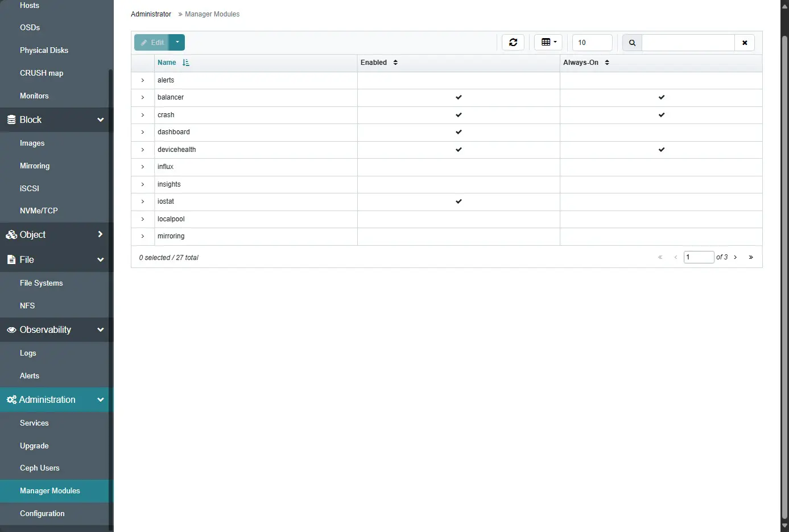The image size is (789, 532).
Task: Click the search magnifier icon
Action: click(632, 43)
